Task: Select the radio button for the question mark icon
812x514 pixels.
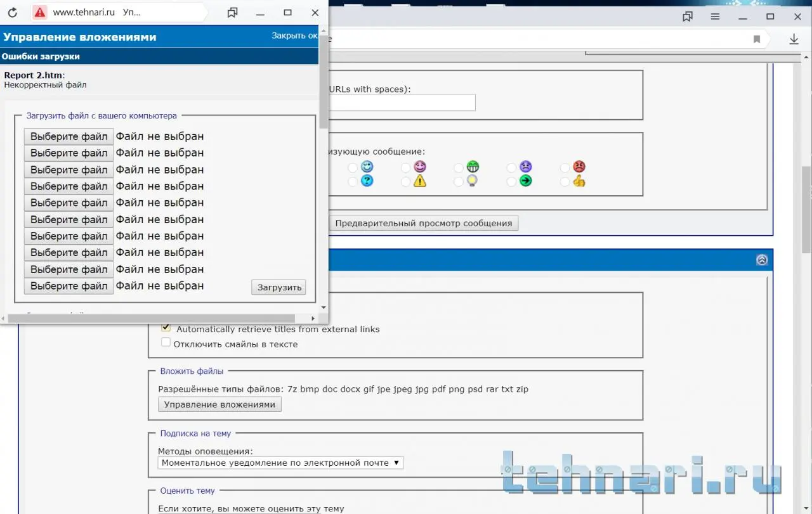Action: pyautogui.click(x=353, y=182)
